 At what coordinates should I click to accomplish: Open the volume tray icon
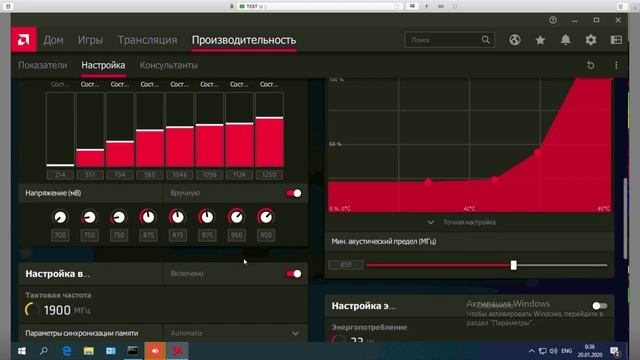point(553,351)
